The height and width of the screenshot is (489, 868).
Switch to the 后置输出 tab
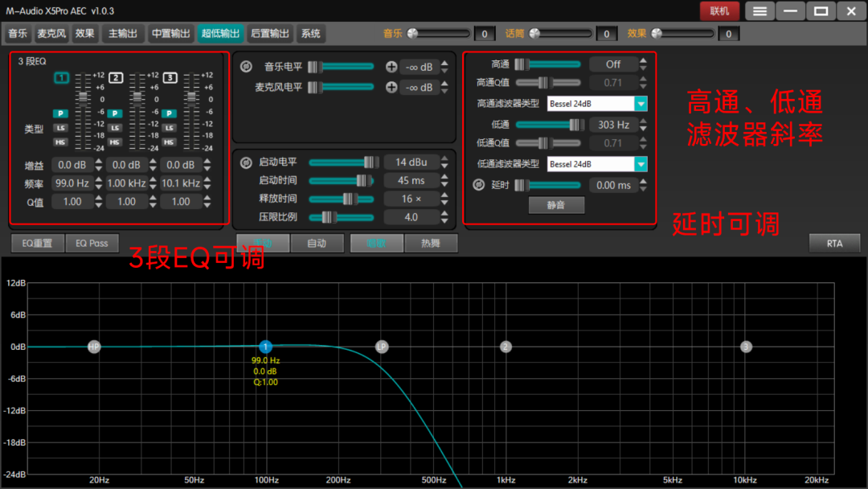[270, 34]
